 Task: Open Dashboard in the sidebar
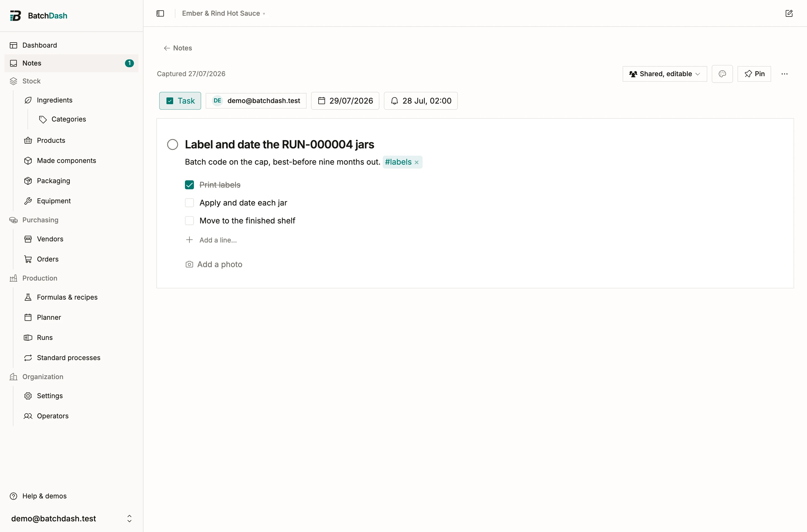(x=71, y=45)
